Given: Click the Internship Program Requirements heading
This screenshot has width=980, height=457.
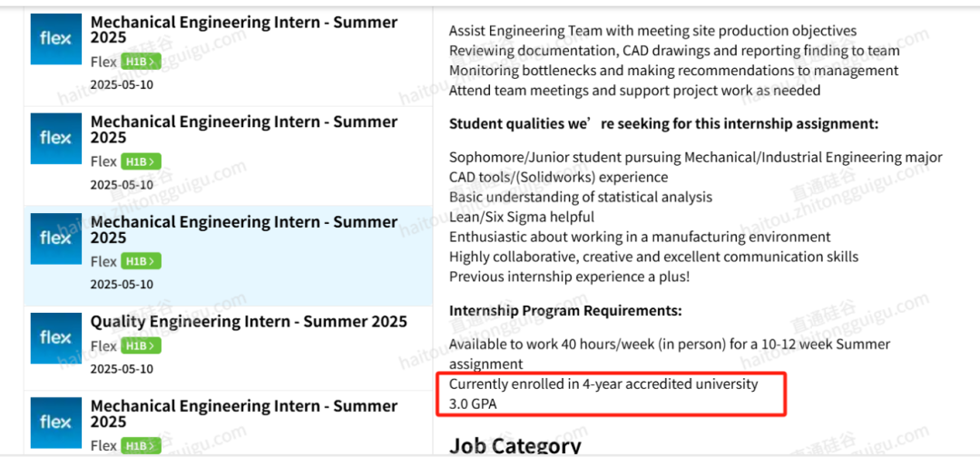Looking at the screenshot, I should [565, 310].
